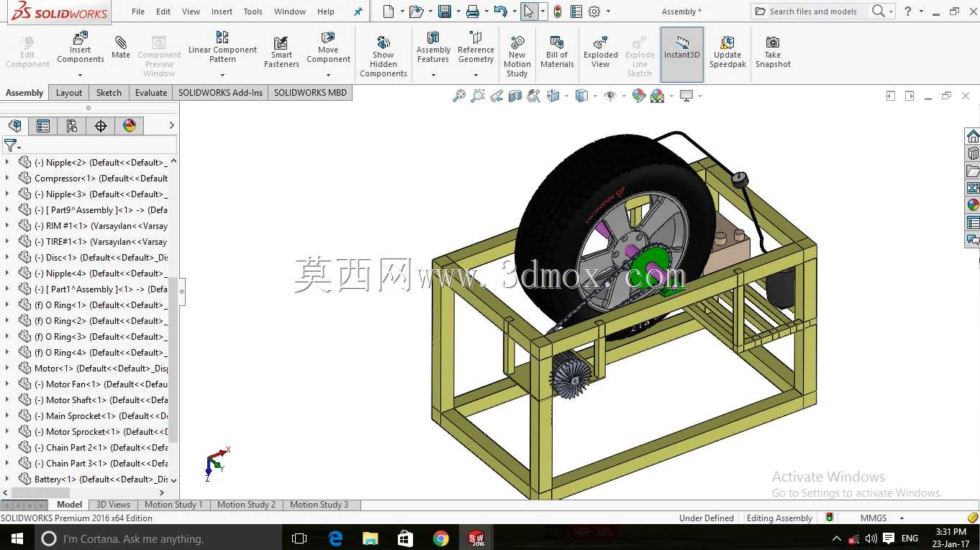980x550 pixels.
Task: Open Reference Geometry dropdown arrow
Action: click(x=476, y=75)
